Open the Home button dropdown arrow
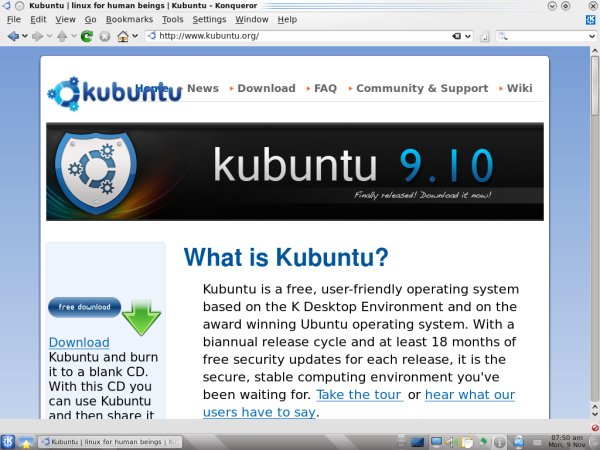This screenshot has height=450, width=600. click(135, 36)
